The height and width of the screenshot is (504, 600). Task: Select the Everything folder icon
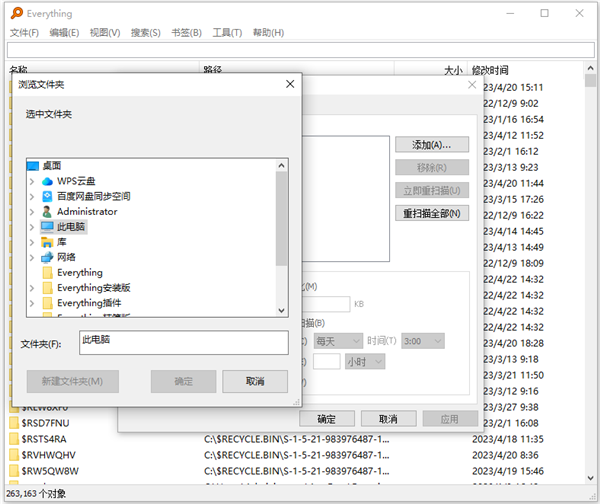click(x=47, y=272)
